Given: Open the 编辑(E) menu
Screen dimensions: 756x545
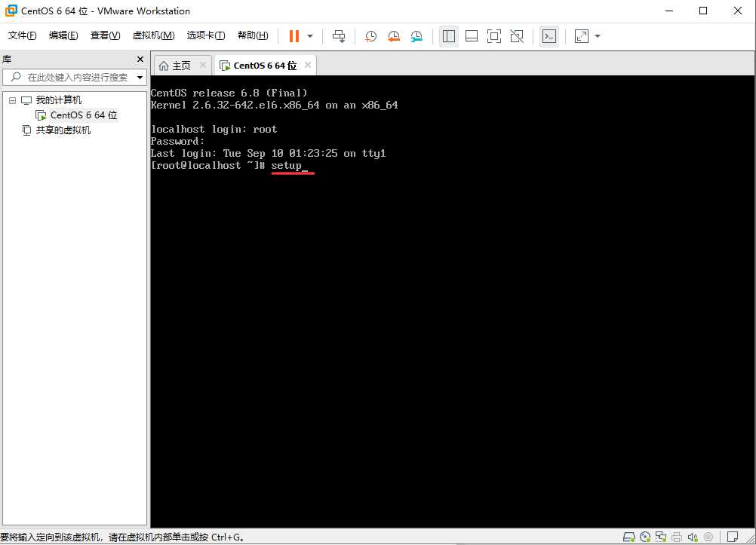Looking at the screenshot, I should [x=63, y=35].
